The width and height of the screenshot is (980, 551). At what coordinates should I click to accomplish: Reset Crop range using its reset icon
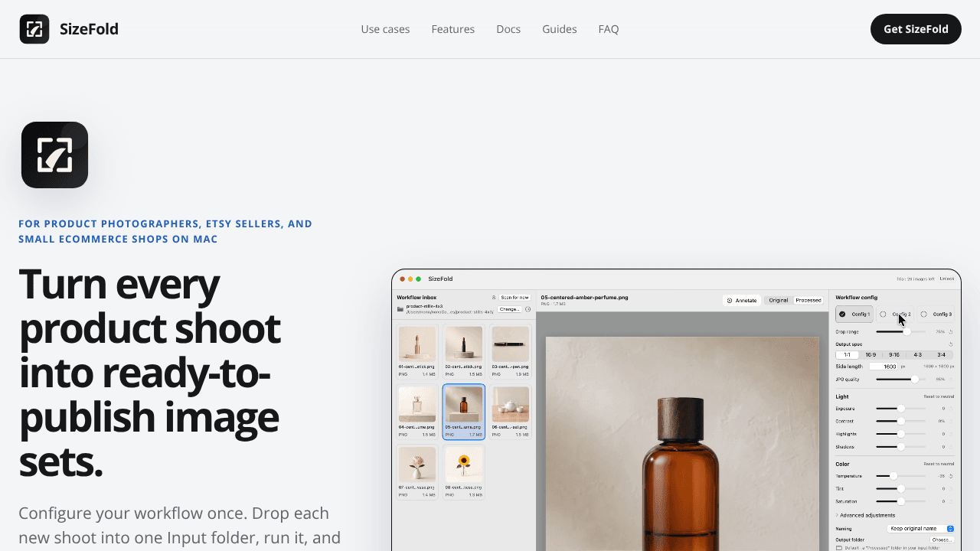(951, 332)
